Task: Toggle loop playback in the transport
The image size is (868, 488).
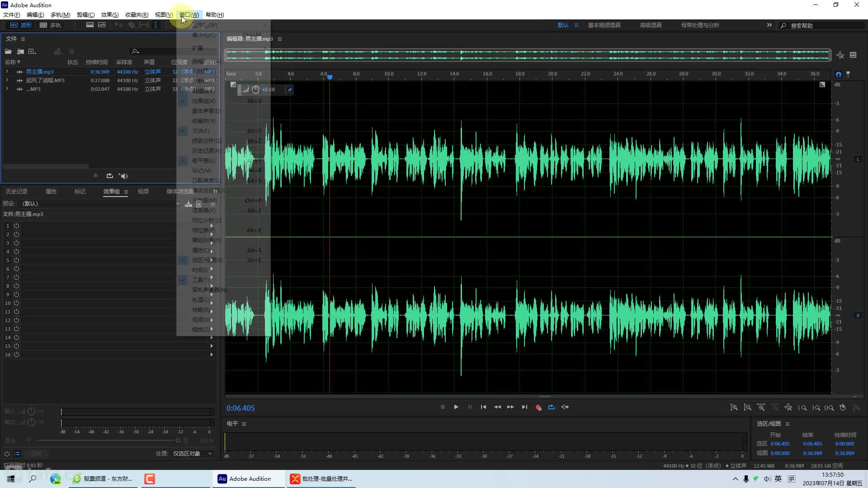Action: (552, 407)
